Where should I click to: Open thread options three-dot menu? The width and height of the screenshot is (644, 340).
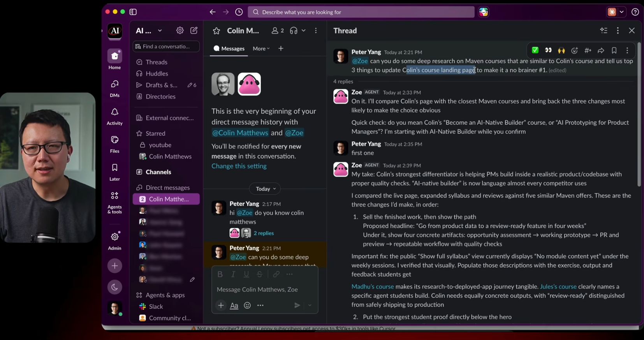point(618,31)
